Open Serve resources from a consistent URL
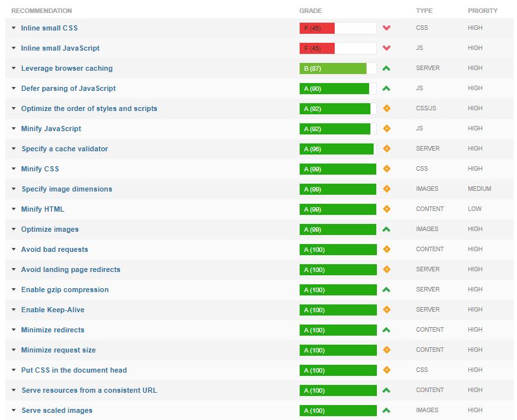517x420 pixels. 90,390
